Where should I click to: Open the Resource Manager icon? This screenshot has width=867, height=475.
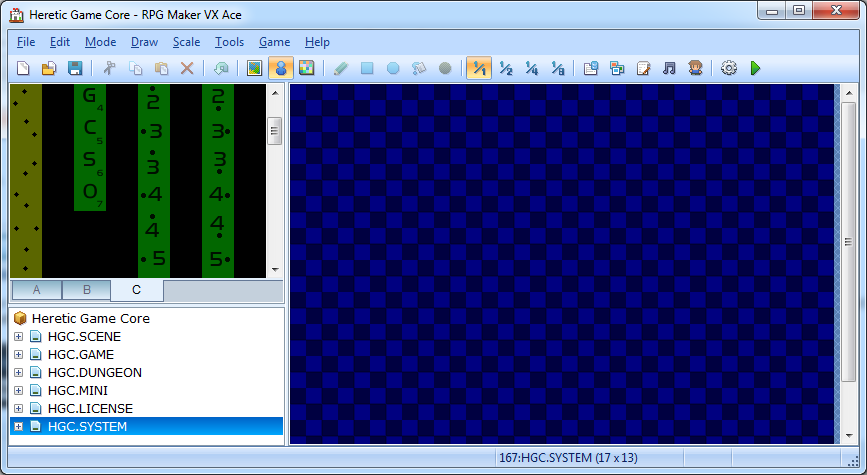pyautogui.click(x=617, y=69)
